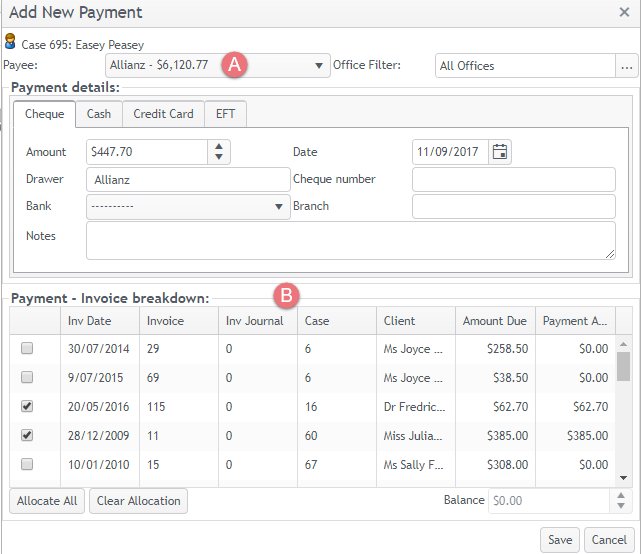Save the new payment
Screen dimensions: 641x554
pos(560,540)
